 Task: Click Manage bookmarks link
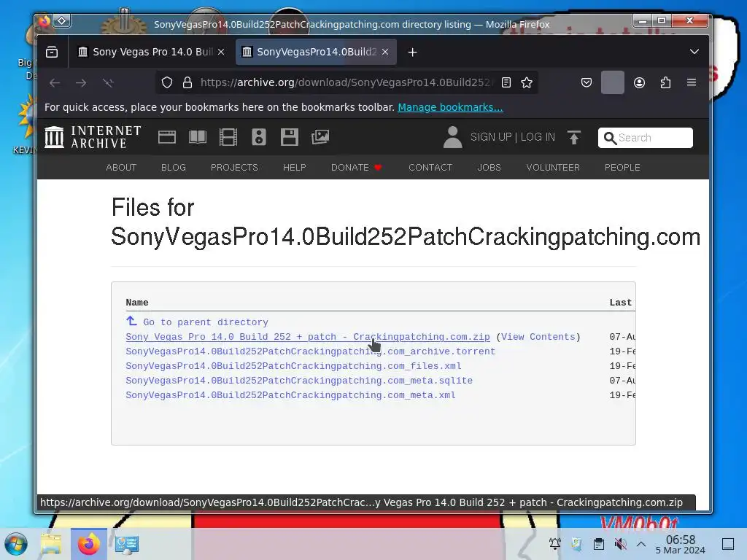click(450, 107)
